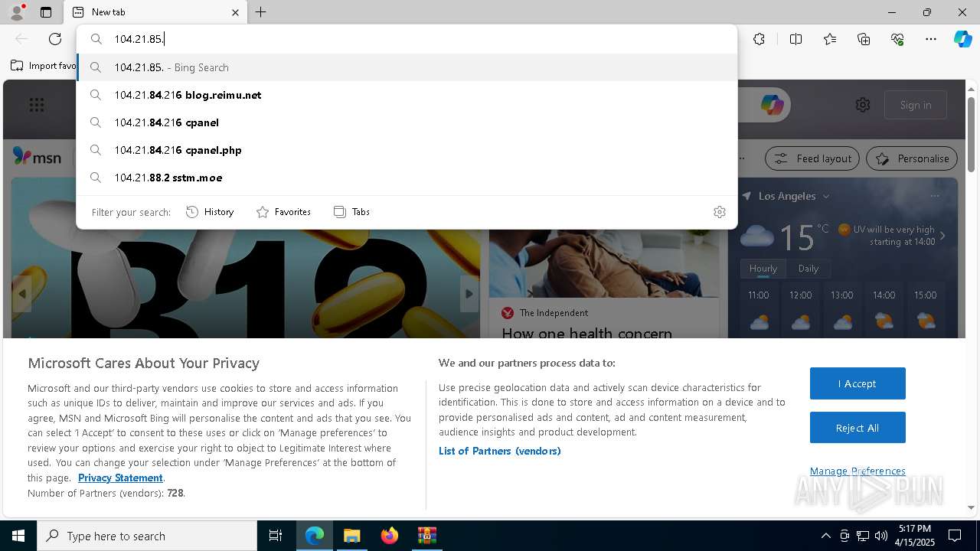
Task: Choose suggestion '104.21.88.2 sstm.moe'
Action: 407,178
